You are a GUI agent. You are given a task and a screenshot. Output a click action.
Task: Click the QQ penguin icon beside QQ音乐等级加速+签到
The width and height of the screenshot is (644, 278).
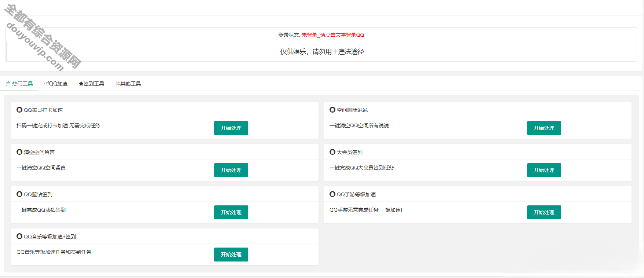(19, 236)
